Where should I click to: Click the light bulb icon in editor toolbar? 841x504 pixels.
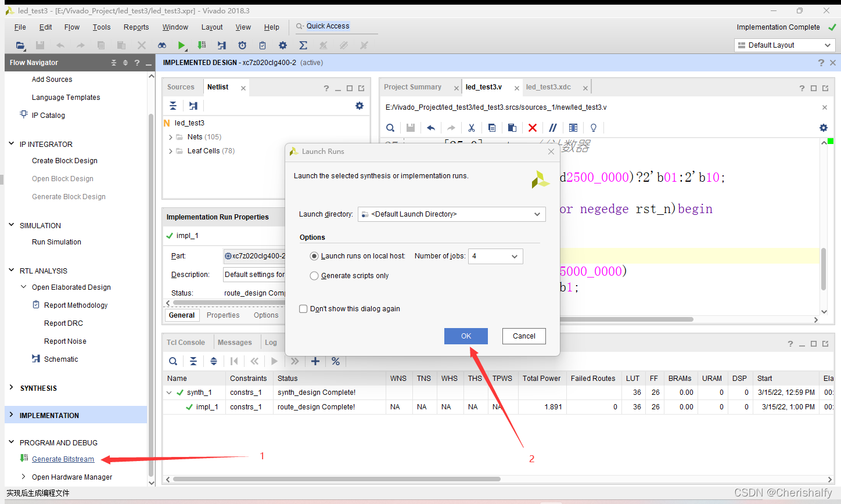coord(594,128)
